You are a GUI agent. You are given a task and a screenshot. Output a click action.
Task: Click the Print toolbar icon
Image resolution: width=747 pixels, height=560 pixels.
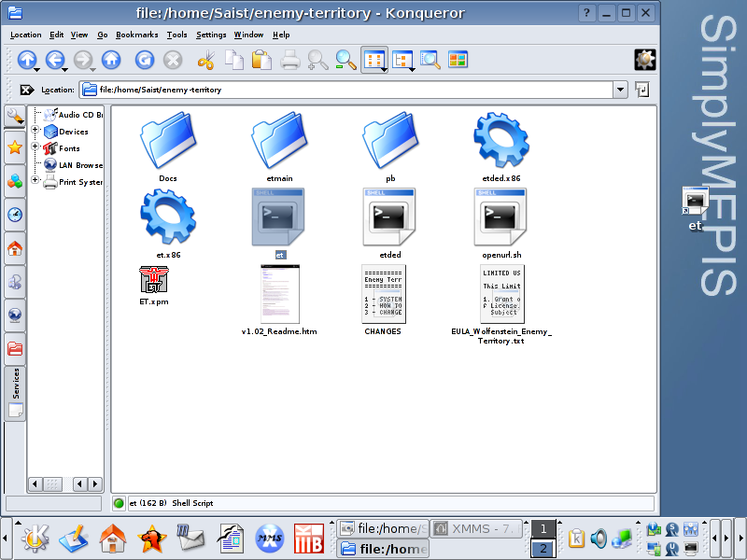tap(290, 60)
